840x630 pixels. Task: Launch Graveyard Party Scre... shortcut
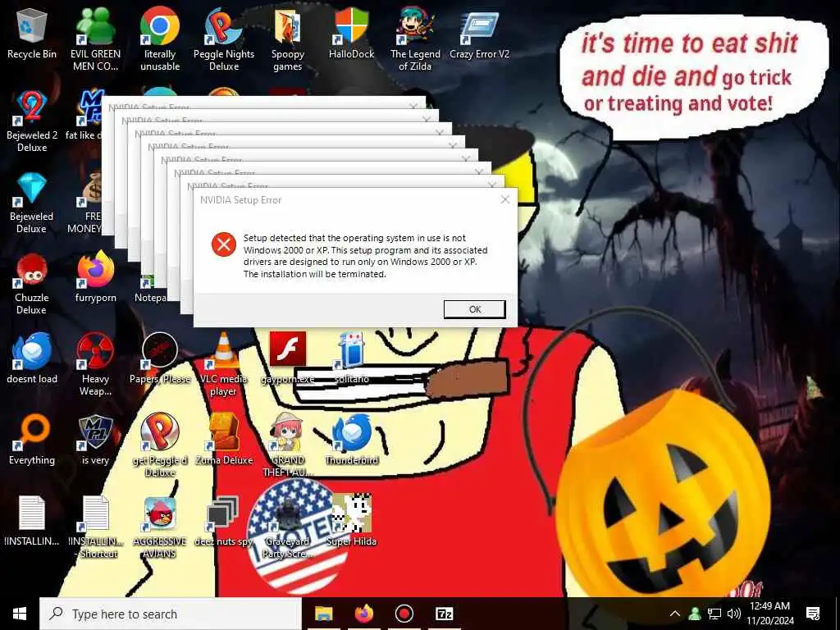click(x=288, y=527)
